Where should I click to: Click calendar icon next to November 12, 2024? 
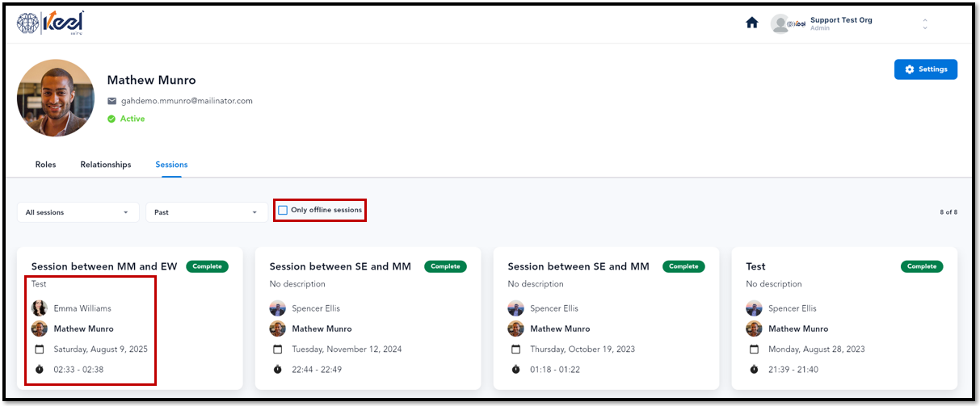278,349
